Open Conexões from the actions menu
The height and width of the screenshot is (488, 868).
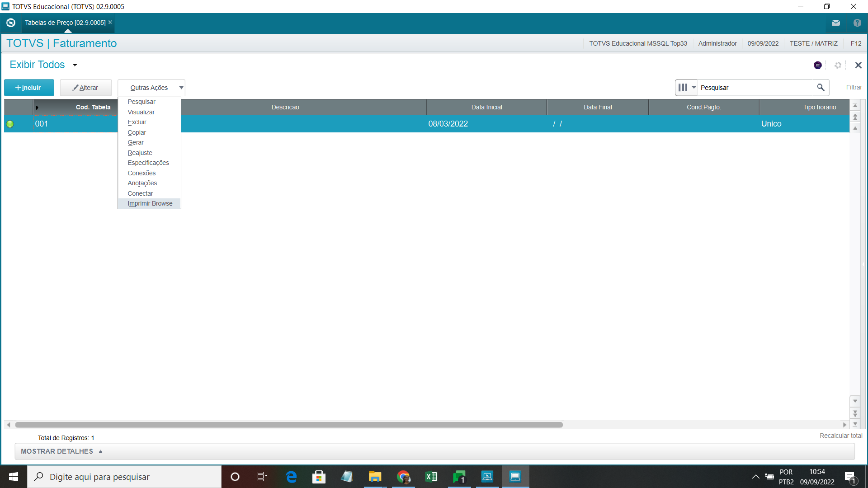click(142, 173)
